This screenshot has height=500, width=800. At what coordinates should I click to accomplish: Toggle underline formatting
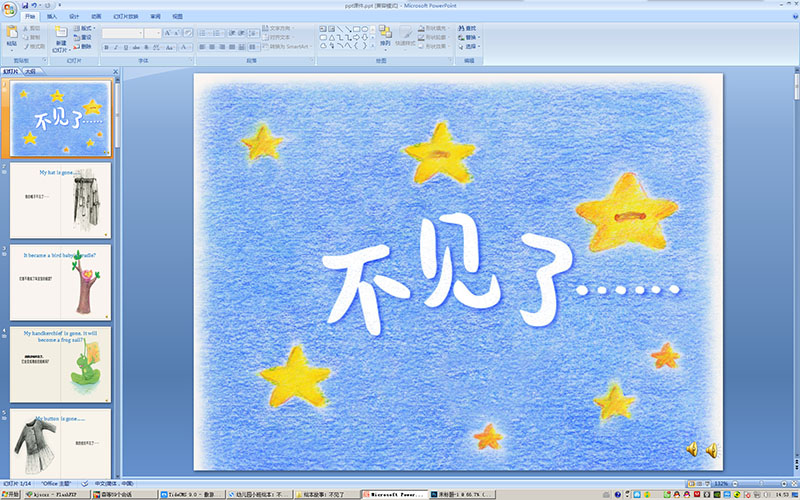[126, 47]
